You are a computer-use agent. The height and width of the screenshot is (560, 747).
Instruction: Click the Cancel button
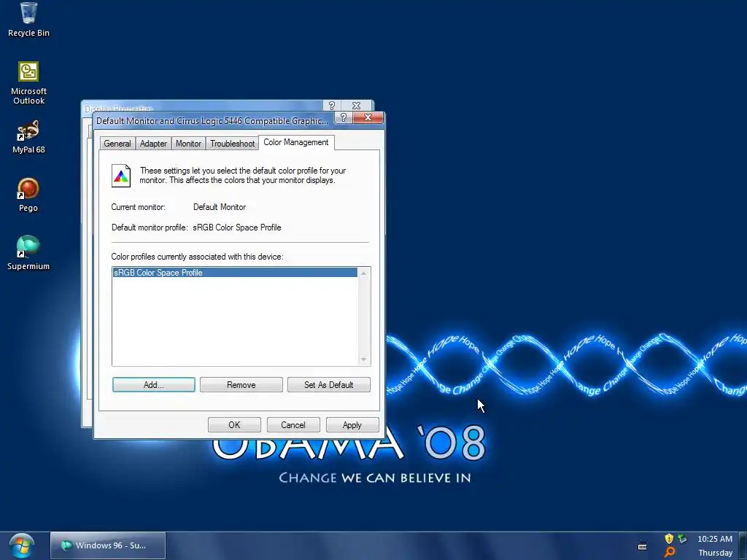point(293,425)
